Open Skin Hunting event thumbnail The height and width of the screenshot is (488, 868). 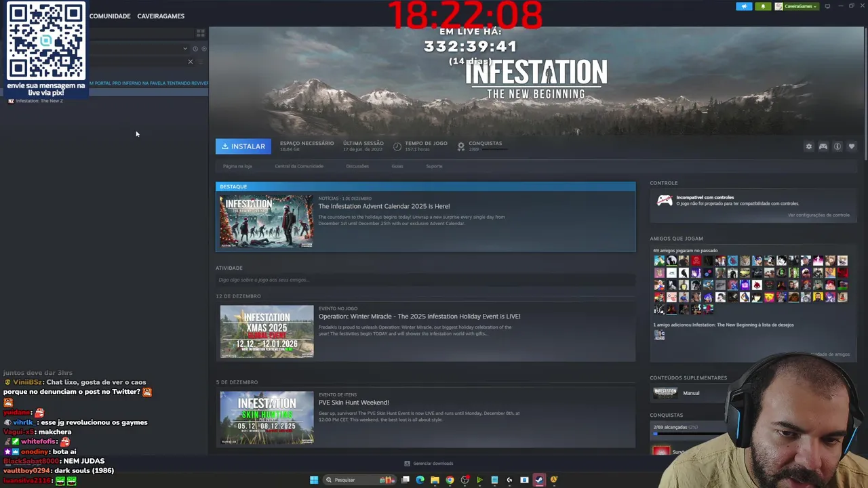tap(267, 418)
